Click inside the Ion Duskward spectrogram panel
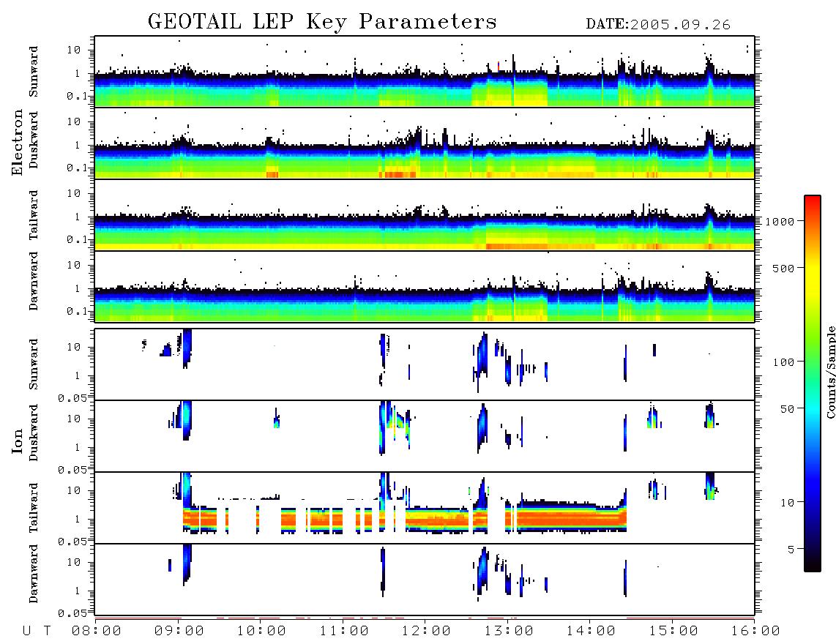Viewport: 836px width, 644px height. pos(425,435)
